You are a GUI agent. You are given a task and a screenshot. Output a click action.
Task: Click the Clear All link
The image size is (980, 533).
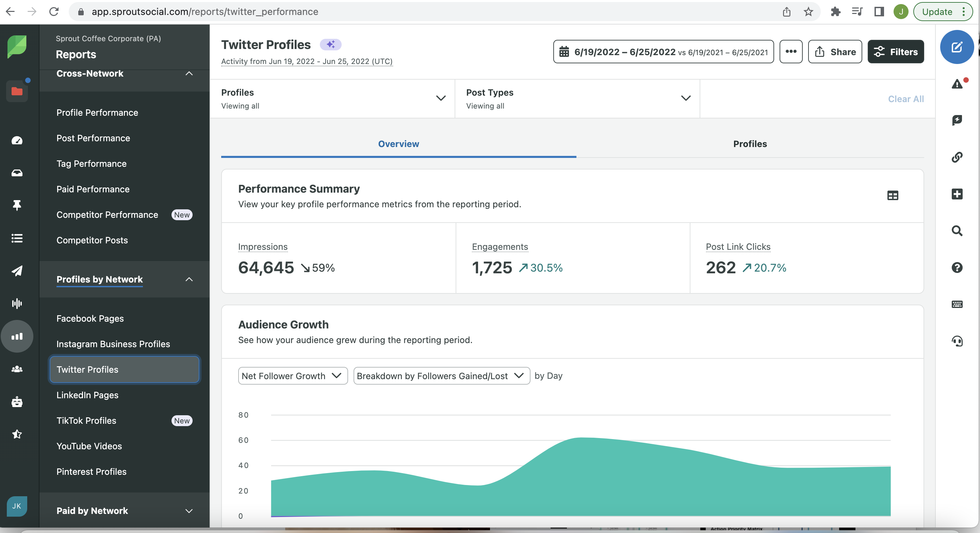(905, 99)
